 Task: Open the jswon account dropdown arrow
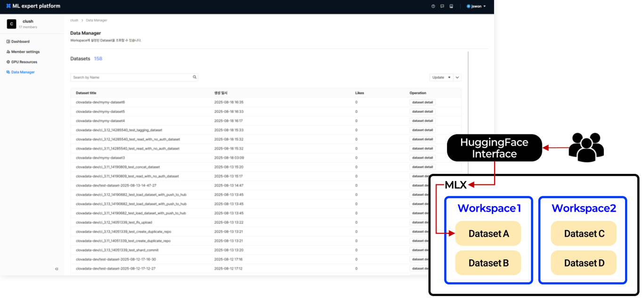point(485,6)
